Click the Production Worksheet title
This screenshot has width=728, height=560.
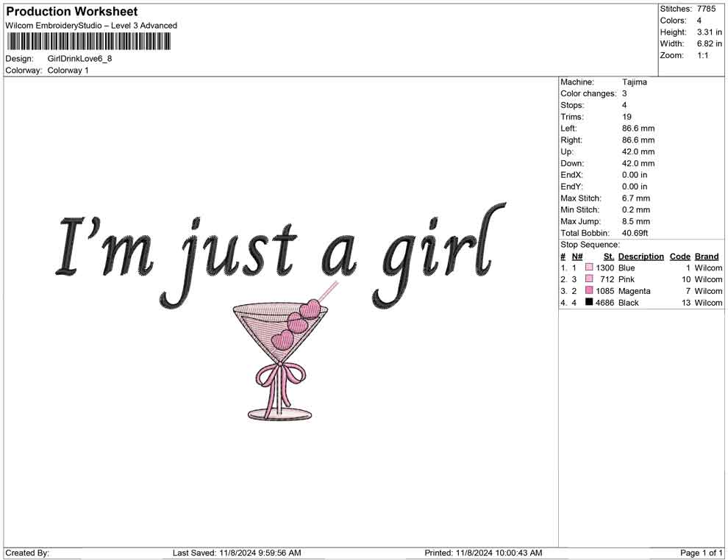tap(71, 11)
